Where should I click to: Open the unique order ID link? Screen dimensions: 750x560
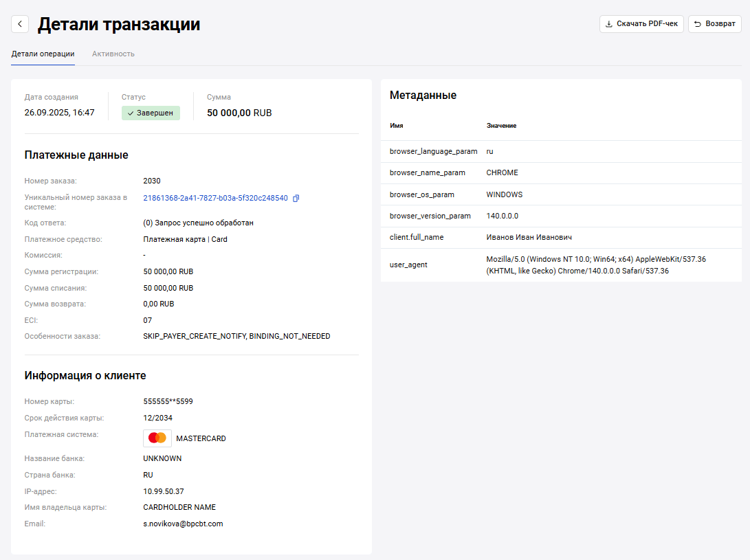point(215,198)
